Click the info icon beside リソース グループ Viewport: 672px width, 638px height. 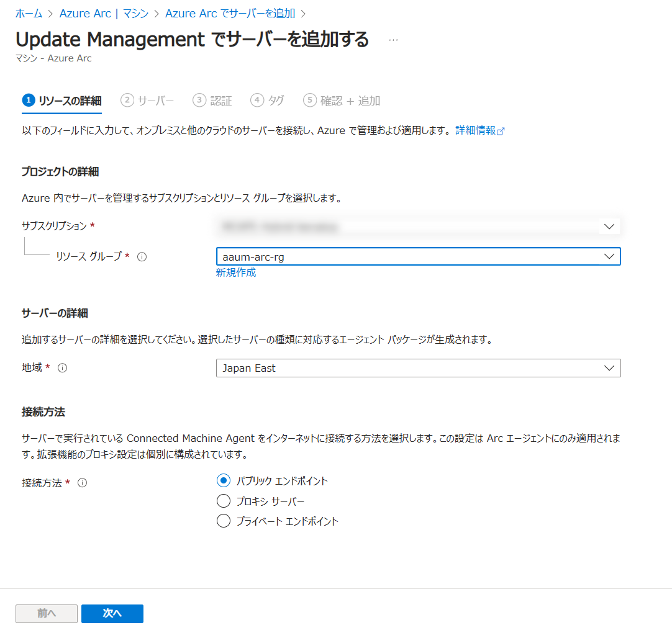pyautogui.click(x=142, y=256)
